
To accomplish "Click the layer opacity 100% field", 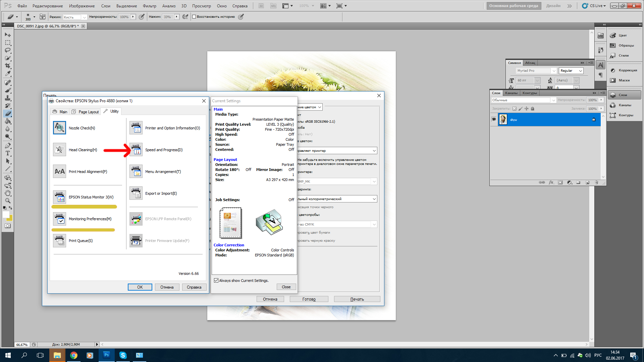I will (592, 100).
